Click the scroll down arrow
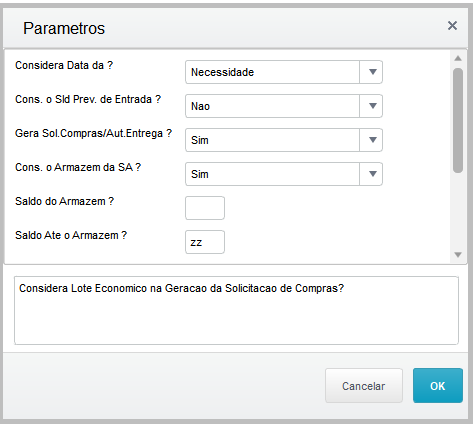This screenshot has width=475, height=425. click(x=458, y=255)
